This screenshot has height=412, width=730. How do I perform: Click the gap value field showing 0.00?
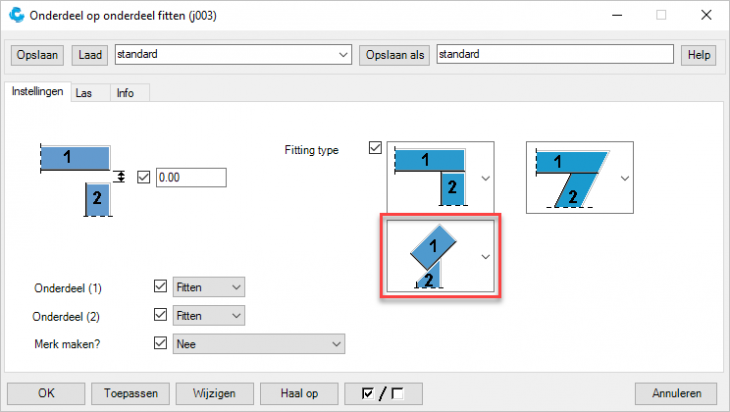tap(191, 177)
